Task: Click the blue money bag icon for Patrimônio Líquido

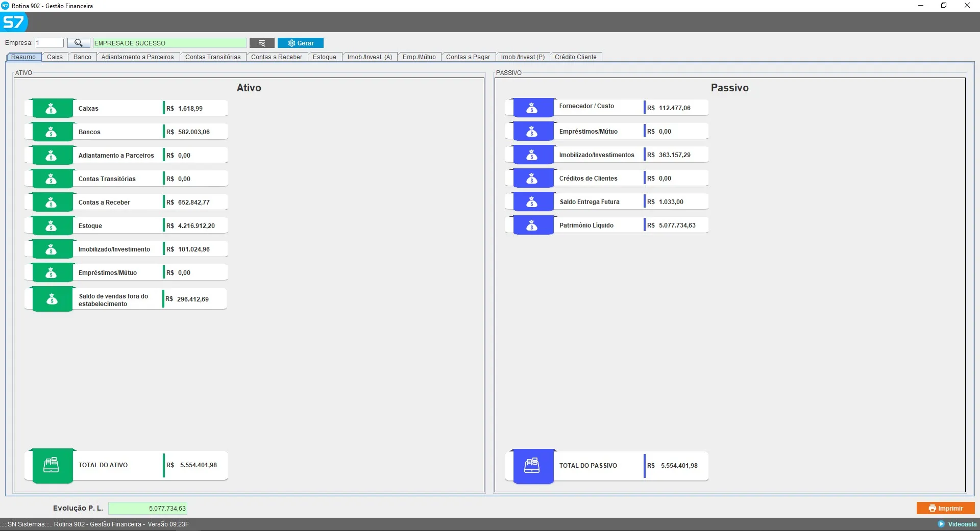Action: point(532,225)
